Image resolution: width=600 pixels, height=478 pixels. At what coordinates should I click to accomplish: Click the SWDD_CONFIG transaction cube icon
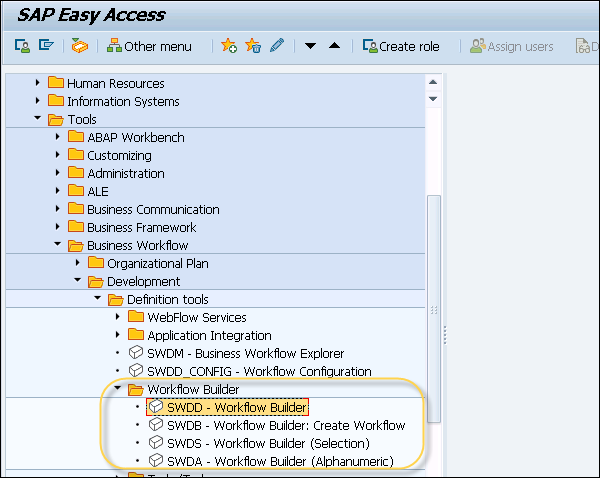[136, 370]
